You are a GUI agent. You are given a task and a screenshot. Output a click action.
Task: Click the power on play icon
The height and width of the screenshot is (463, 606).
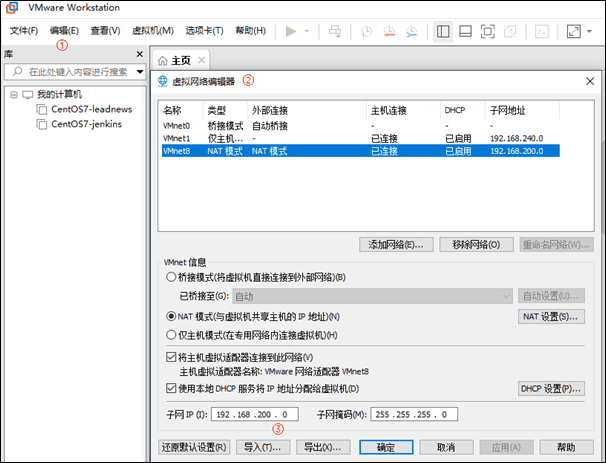(x=291, y=31)
